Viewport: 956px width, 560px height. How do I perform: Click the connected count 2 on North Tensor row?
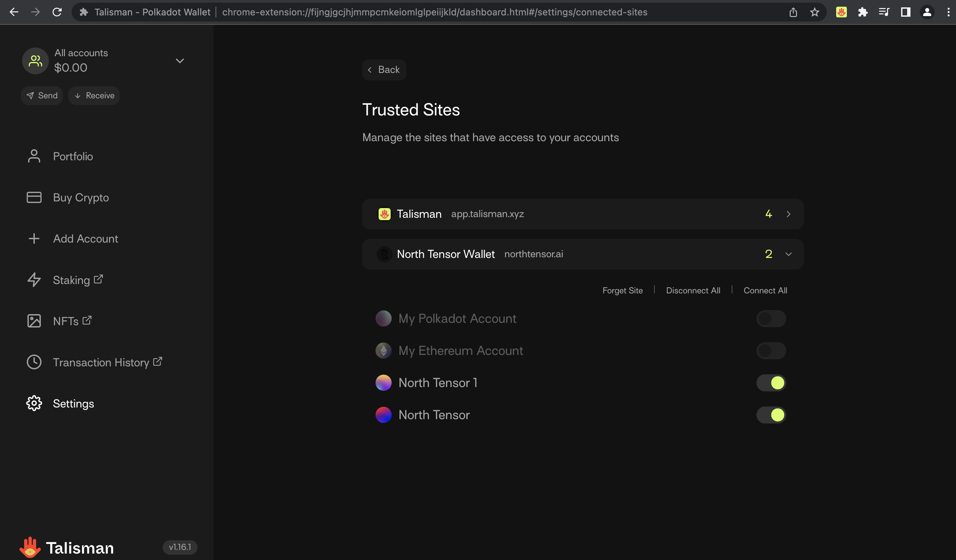[x=769, y=254]
